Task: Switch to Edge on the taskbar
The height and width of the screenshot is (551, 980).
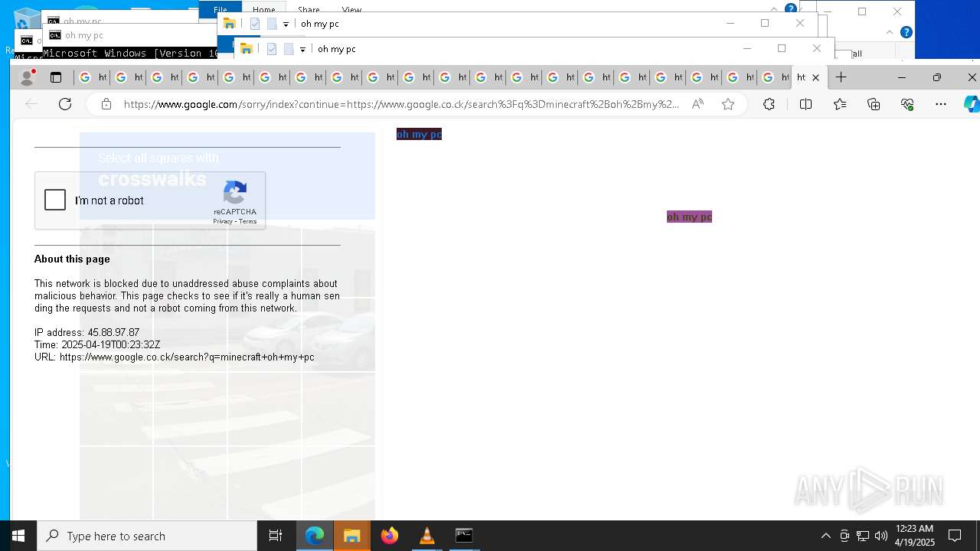Action: coord(315,536)
